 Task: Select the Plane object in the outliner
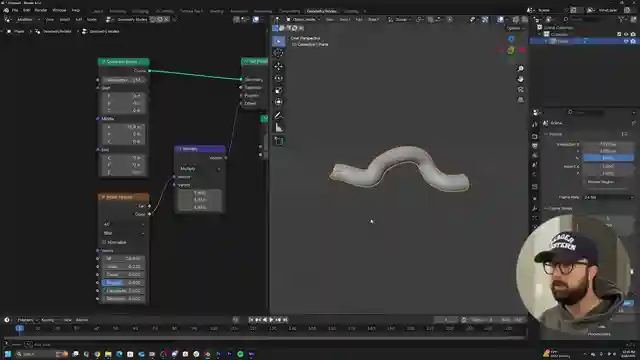point(562,41)
